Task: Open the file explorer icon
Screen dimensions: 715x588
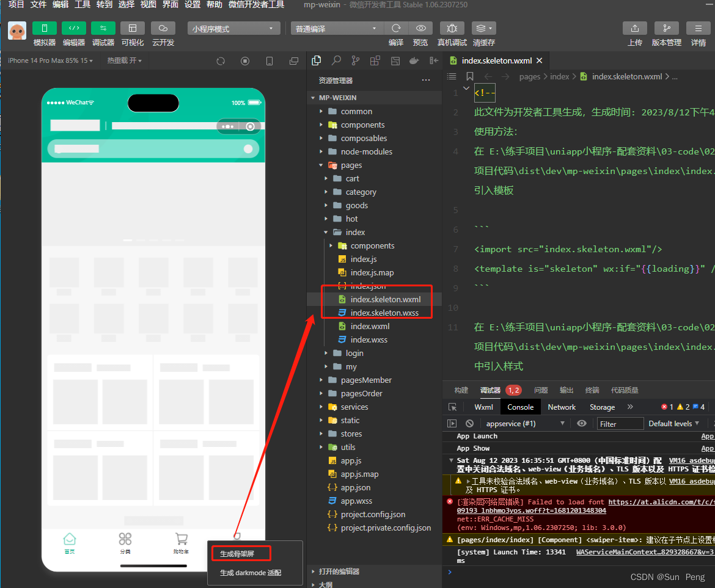Action: pos(316,60)
